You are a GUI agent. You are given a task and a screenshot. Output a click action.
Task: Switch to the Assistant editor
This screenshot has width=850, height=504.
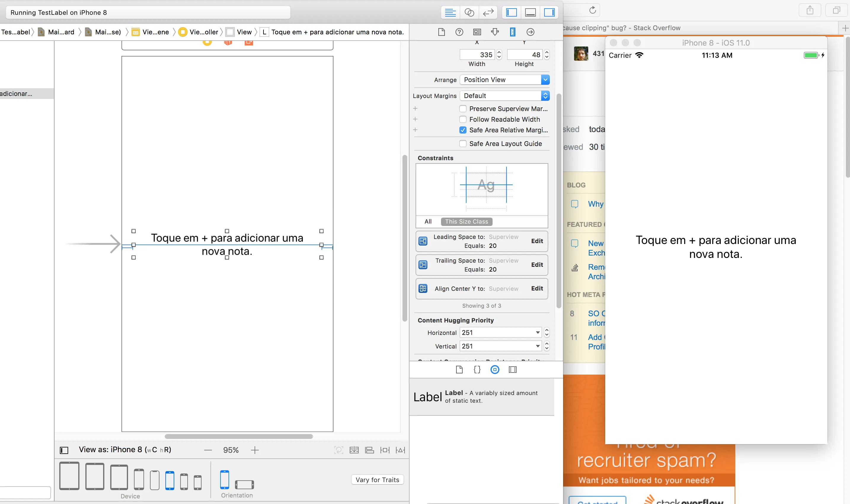pyautogui.click(x=469, y=12)
